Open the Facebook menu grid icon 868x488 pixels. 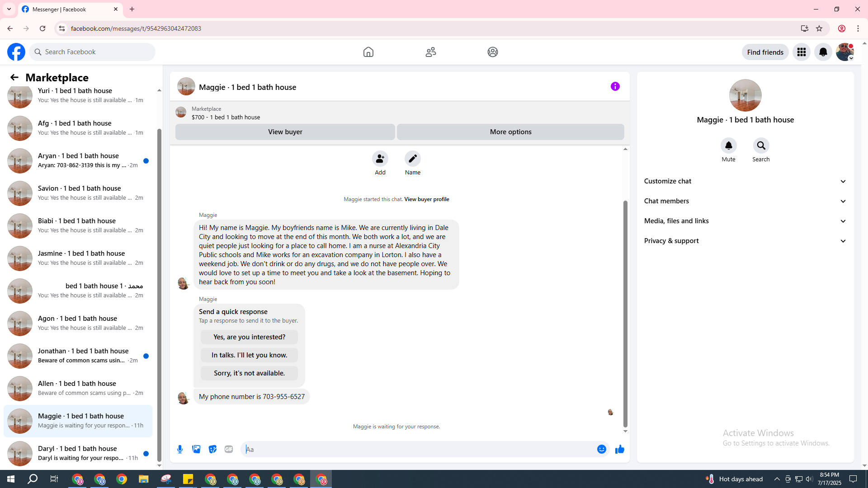click(802, 52)
